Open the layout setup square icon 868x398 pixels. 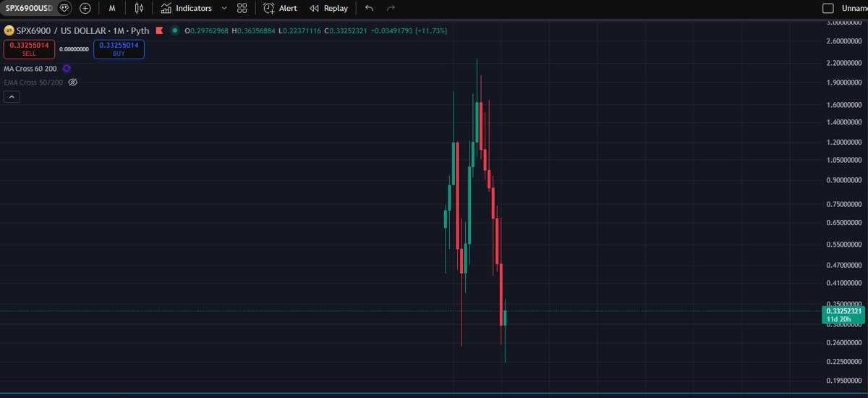(x=829, y=8)
